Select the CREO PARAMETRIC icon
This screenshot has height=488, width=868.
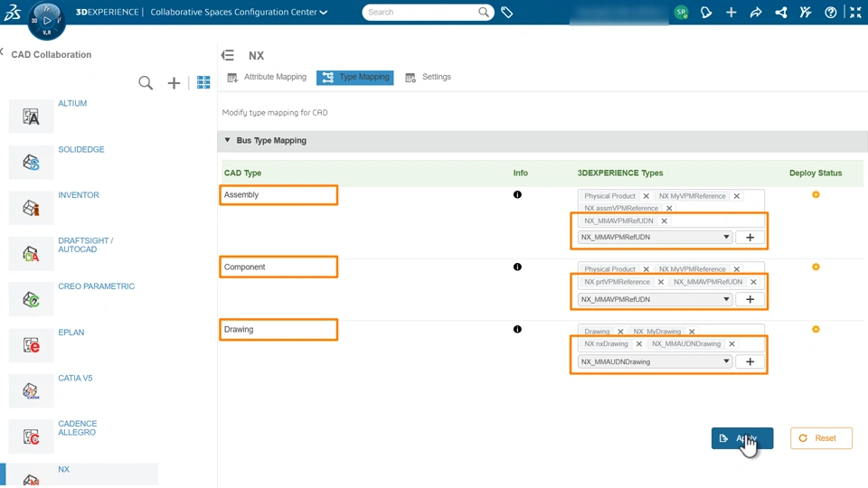(31, 299)
